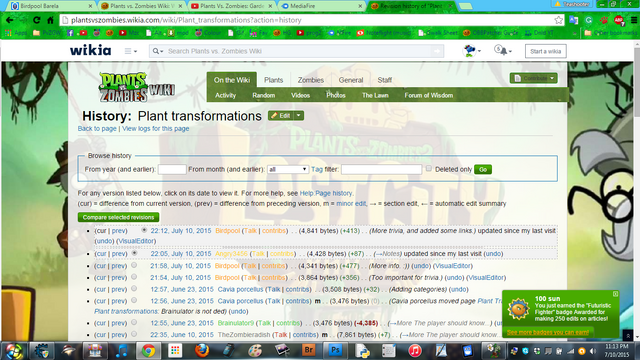Open the Facebook bookmark icon

70,33
